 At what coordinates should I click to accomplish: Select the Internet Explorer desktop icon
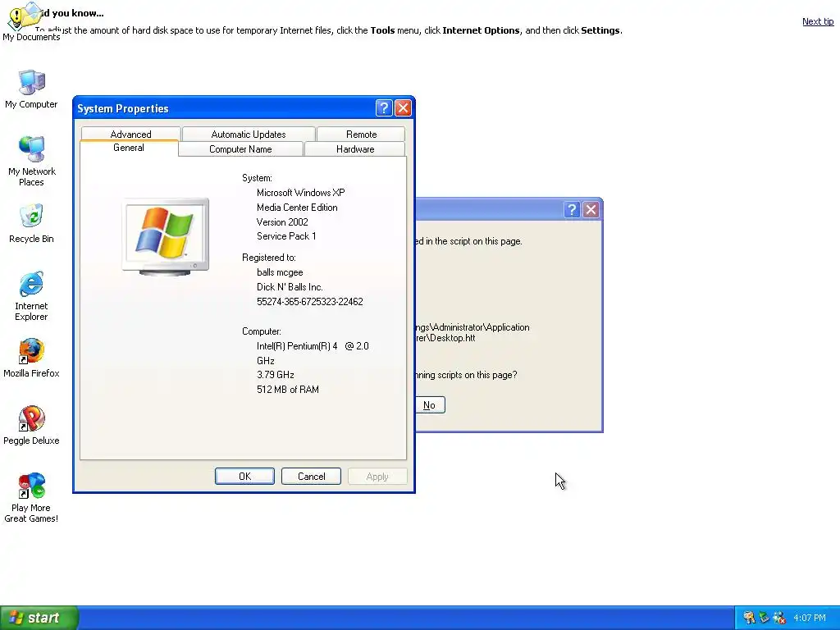click(32, 284)
